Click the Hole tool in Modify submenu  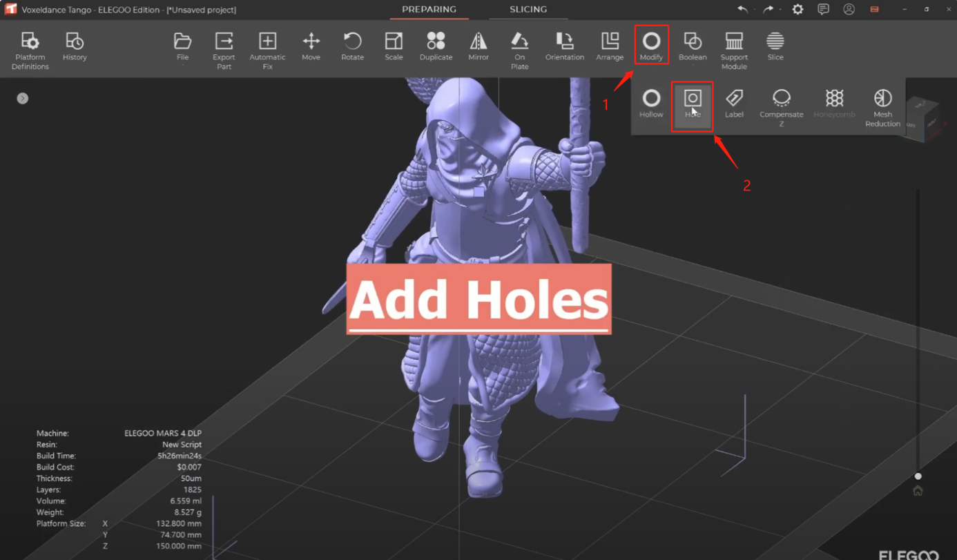click(693, 105)
